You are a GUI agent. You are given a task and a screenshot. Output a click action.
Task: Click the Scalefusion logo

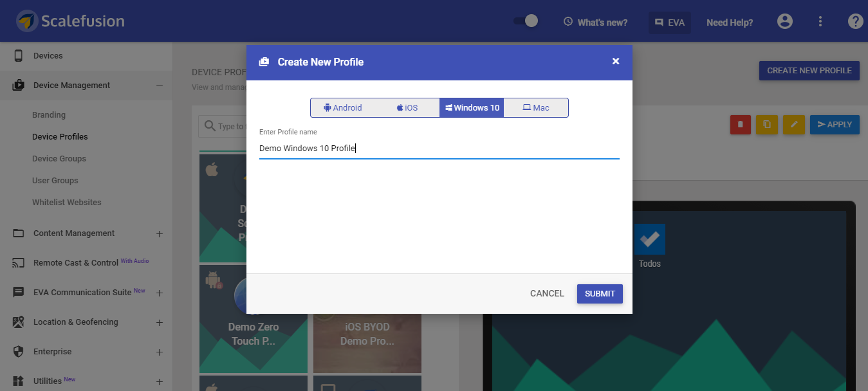71,21
